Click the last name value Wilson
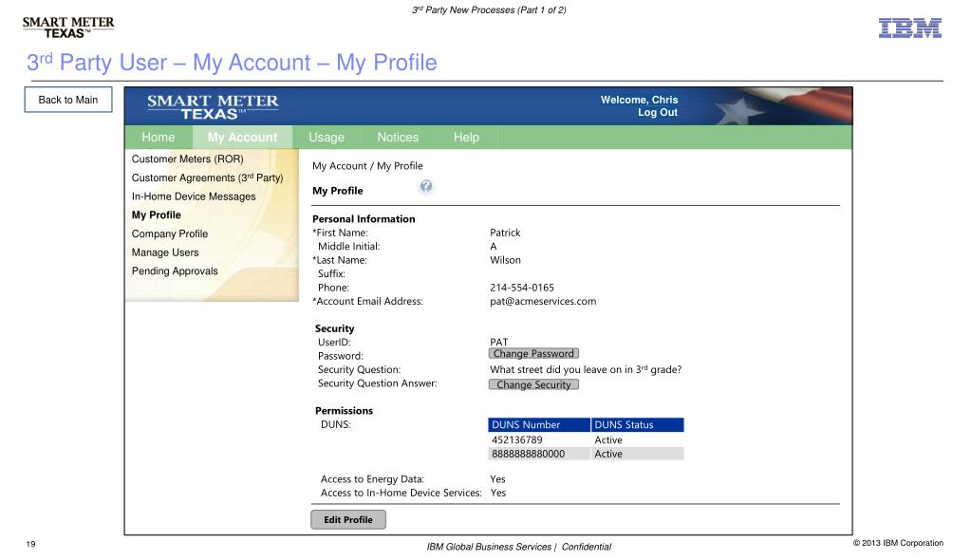 click(x=505, y=260)
